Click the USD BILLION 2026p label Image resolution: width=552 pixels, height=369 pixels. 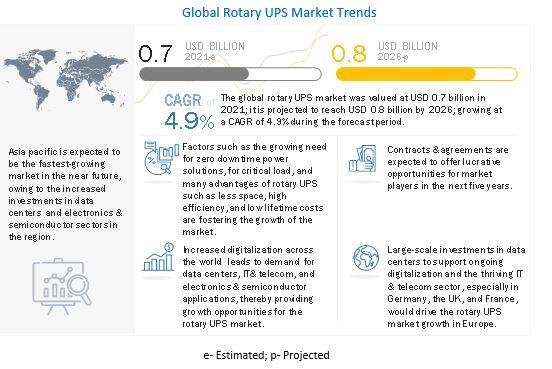pyautogui.click(x=408, y=51)
